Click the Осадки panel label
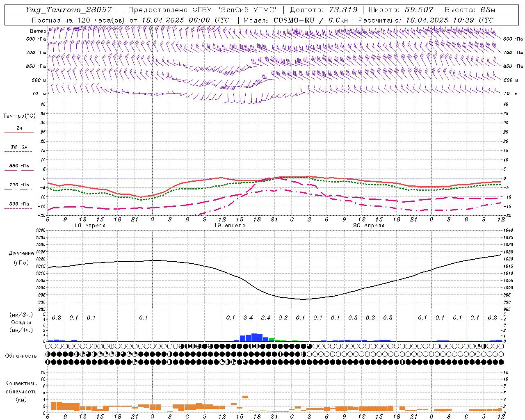Image resolution: width=525 pixels, height=420 pixels. pos(21,322)
